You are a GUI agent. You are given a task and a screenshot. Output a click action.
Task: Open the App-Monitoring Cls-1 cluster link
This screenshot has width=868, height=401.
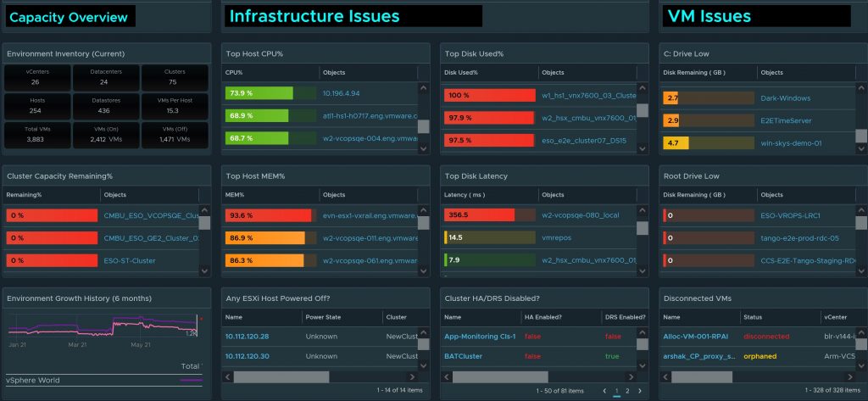coord(480,337)
